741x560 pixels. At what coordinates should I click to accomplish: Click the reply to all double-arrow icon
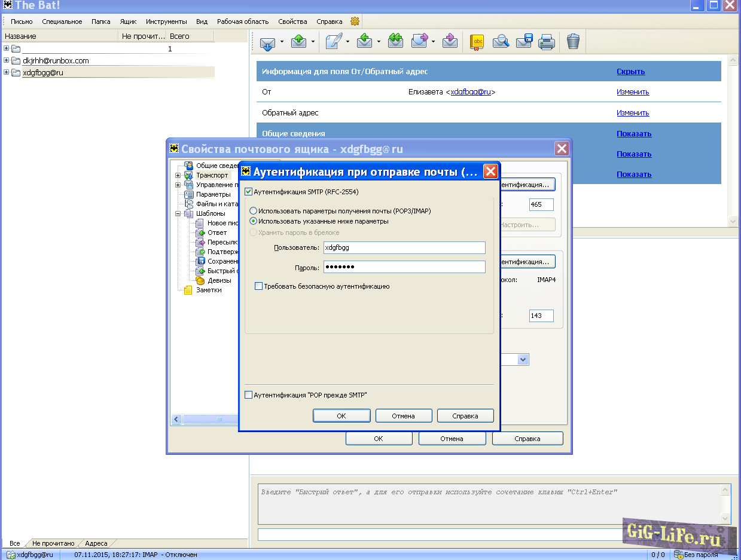pyautogui.click(x=395, y=41)
